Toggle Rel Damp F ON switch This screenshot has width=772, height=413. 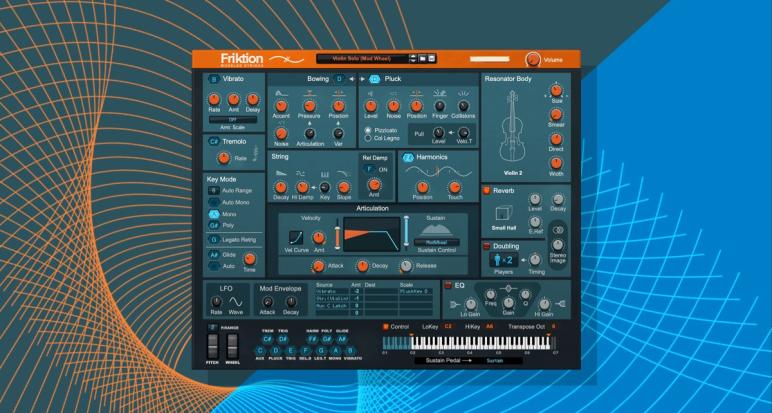pyautogui.click(x=369, y=169)
